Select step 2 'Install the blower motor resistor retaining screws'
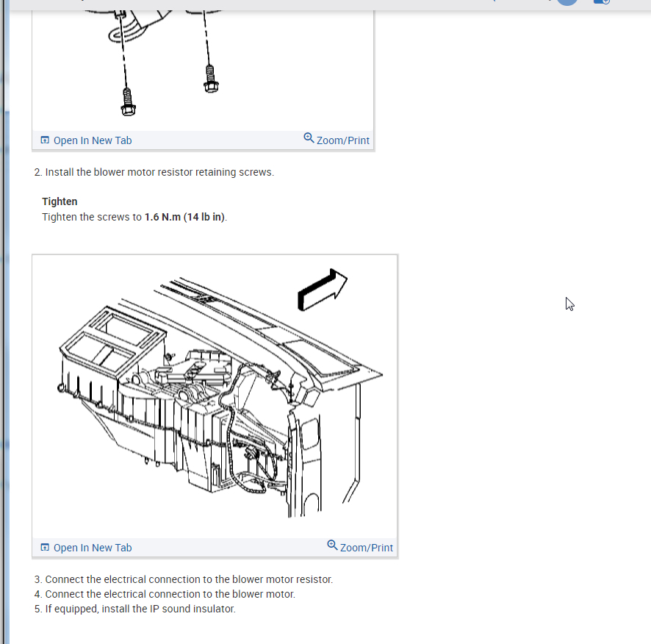The width and height of the screenshot is (651, 644). [x=154, y=172]
